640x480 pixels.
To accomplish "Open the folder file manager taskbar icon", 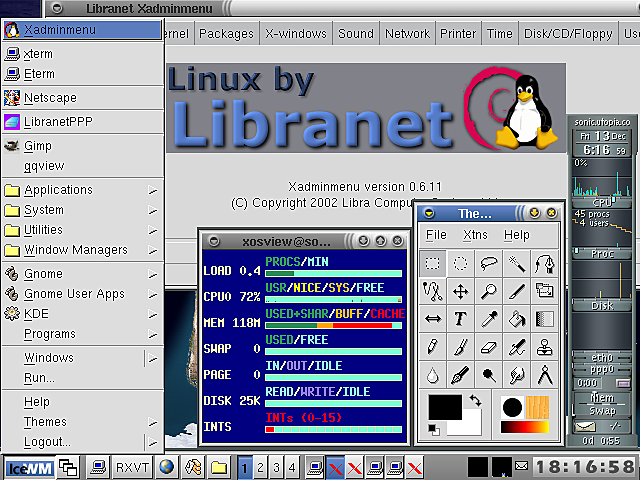I will (x=219, y=467).
